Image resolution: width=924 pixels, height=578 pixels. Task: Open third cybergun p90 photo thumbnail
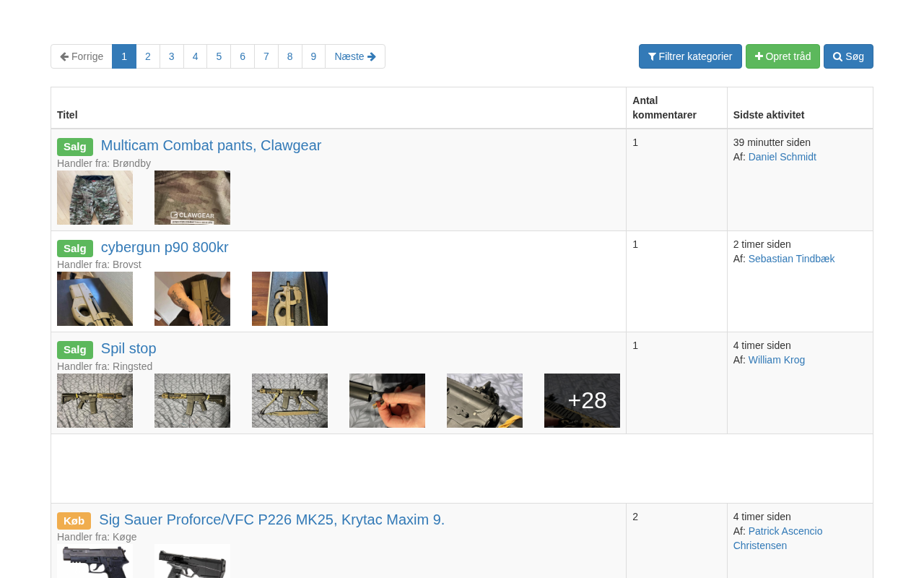[289, 298]
